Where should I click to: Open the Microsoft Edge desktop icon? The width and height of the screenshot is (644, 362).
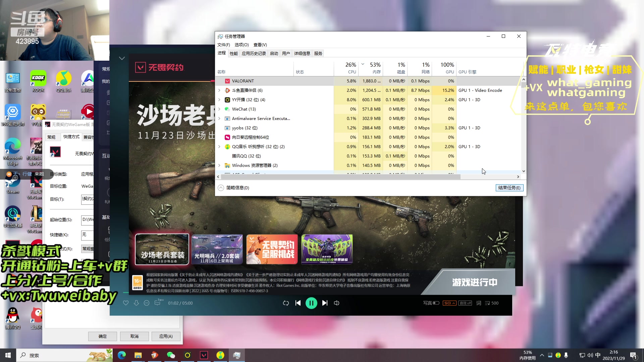point(13,152)
